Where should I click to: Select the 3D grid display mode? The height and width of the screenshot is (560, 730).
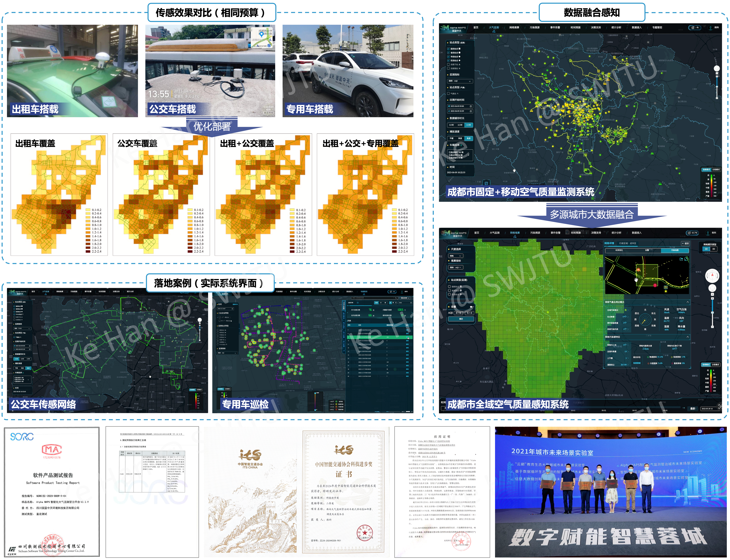[714, 249]
